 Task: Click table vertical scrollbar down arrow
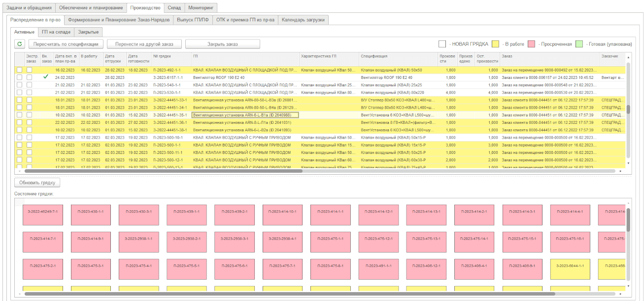coord(628,163)
